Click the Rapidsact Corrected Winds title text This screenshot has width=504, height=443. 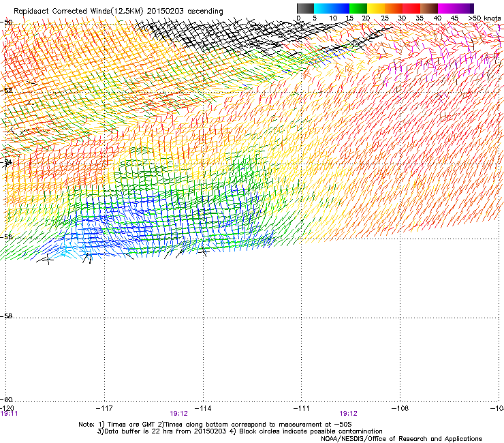point(119,12)
